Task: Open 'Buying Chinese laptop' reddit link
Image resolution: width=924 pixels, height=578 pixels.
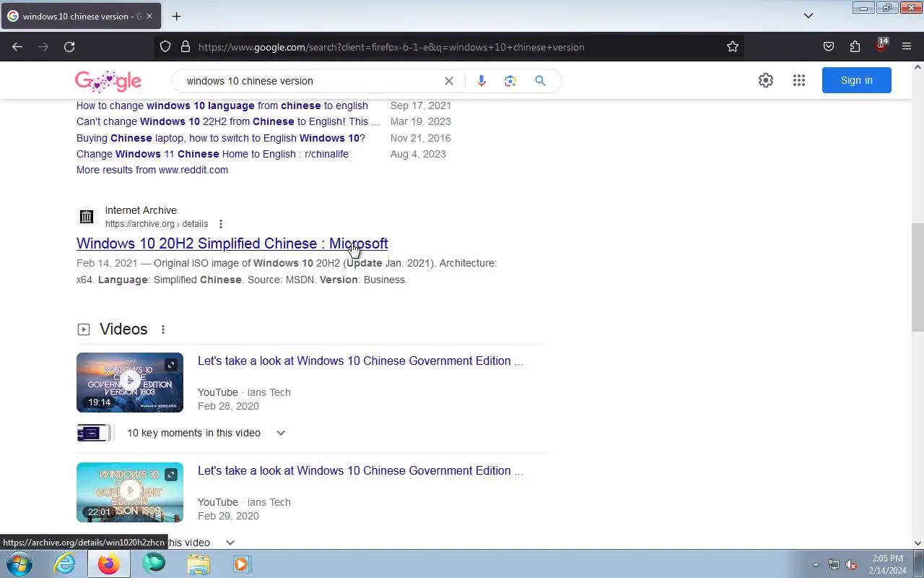Action: point(221,138)
